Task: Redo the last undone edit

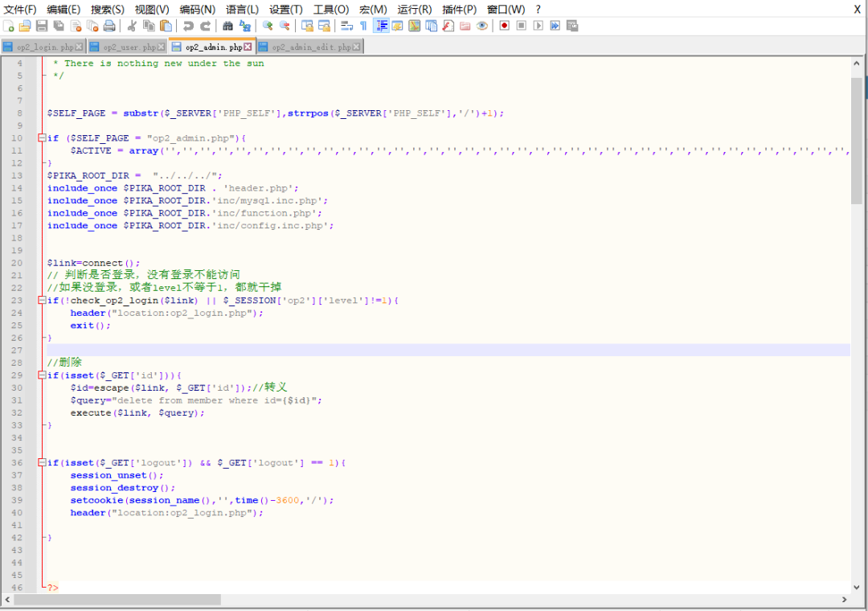Action: (205, 26)
